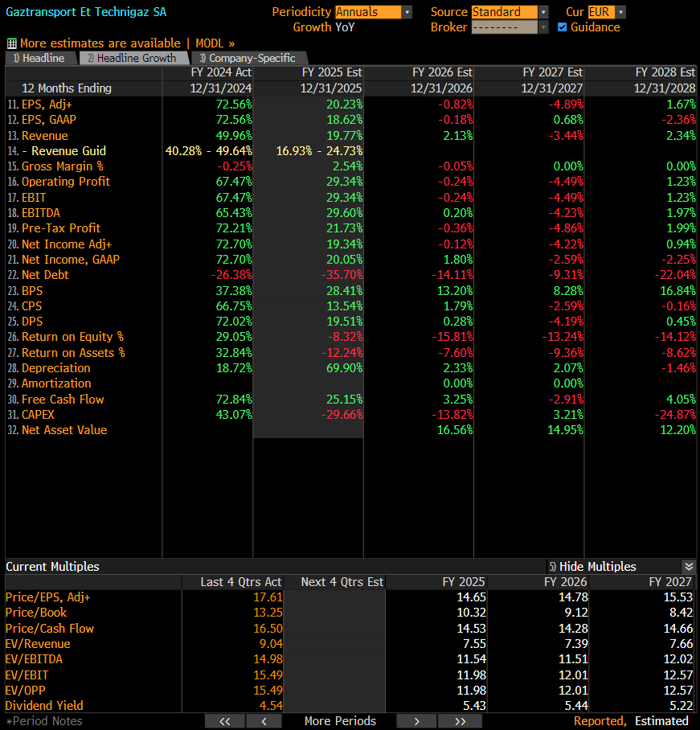The width and height of the screenshot is (700, 730).
Task: Open the Broker dropdown
Action: pyautogui.click(x=510, y=27)
